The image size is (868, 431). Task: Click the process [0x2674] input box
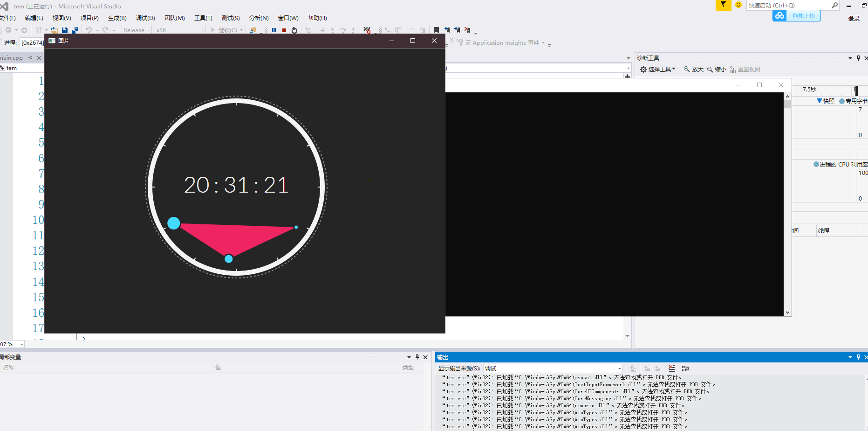point(32,42)
